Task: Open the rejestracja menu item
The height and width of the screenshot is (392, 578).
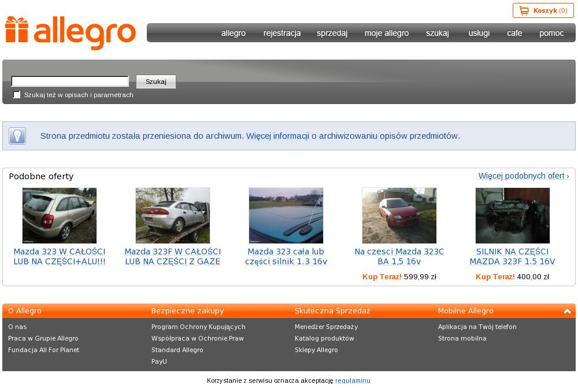Action: (282, 33)
